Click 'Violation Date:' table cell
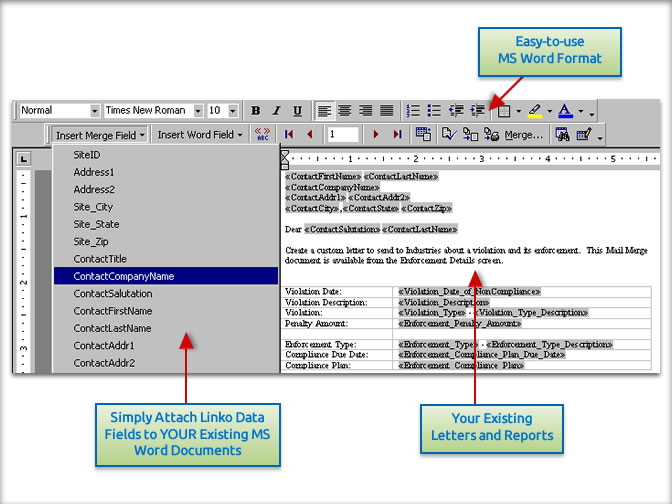 337,291
